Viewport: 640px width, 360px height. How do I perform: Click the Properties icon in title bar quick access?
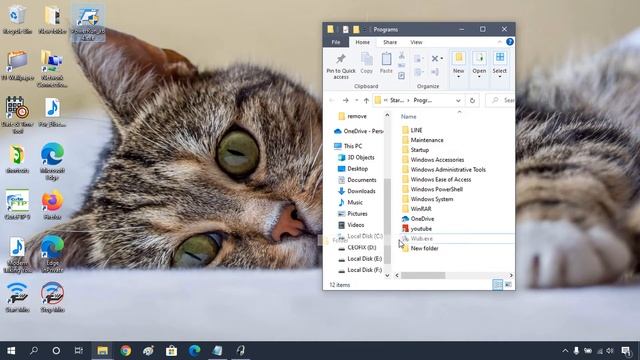[x=346, y=29]
